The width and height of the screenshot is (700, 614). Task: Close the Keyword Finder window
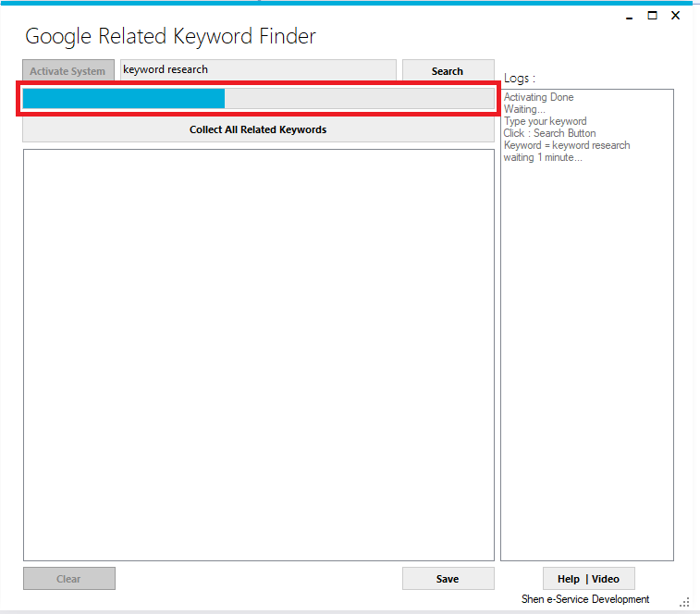click(x=676, y=16)
